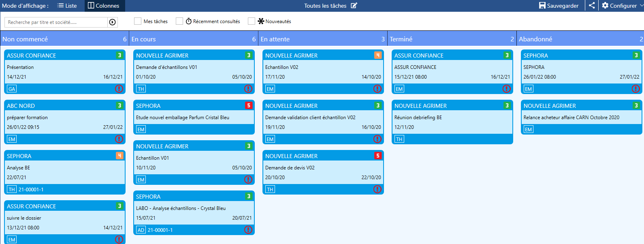Click priority 4 badge on Echantillon V02 card

point(378,55)
